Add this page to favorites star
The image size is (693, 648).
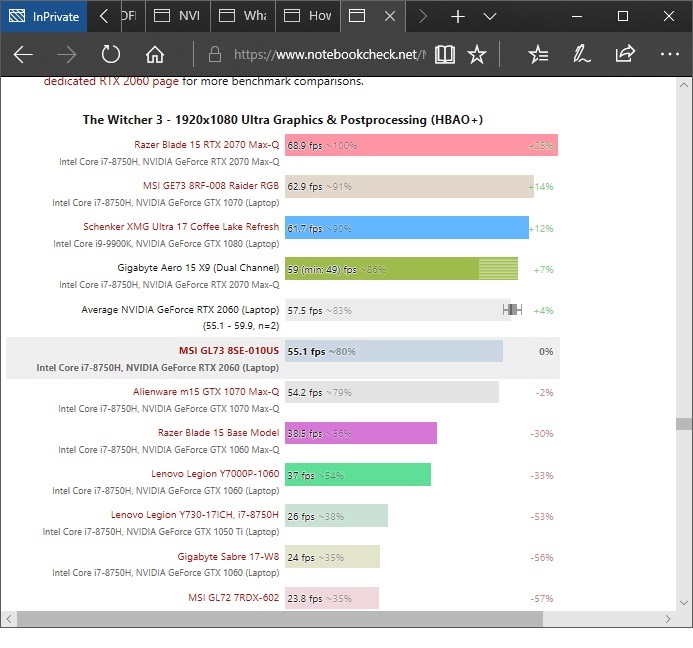(477, 54)
